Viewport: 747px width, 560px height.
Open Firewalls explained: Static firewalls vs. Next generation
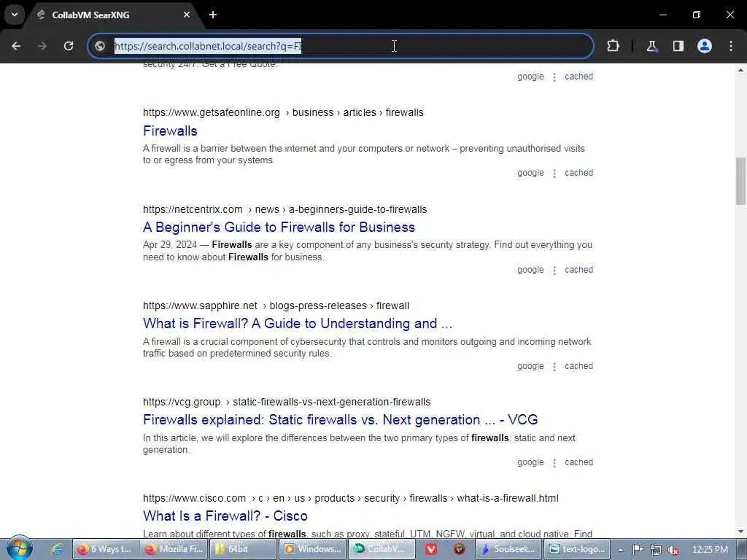coord(340,419)
